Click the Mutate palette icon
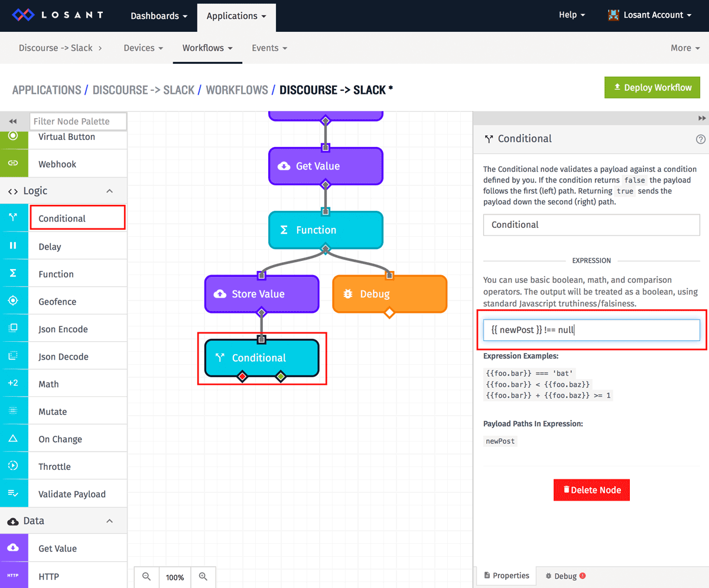Viewport: 709px width, 588px height. (14, 411)
